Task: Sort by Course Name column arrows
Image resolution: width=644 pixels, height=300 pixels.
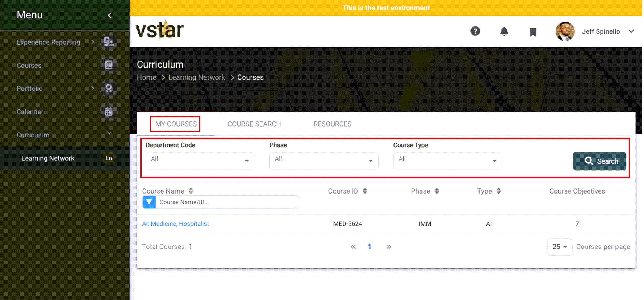Action: point(191,191)
